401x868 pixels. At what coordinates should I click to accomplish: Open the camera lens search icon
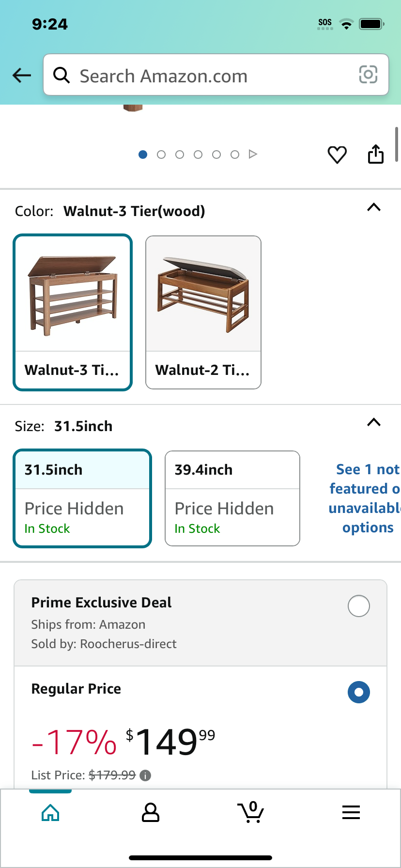368,75
